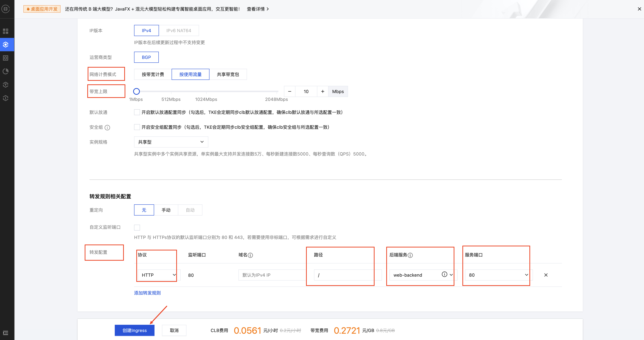Choose 共享带宽包 billing mode
Screen dimensions: 644x340
tap(228, 74)
